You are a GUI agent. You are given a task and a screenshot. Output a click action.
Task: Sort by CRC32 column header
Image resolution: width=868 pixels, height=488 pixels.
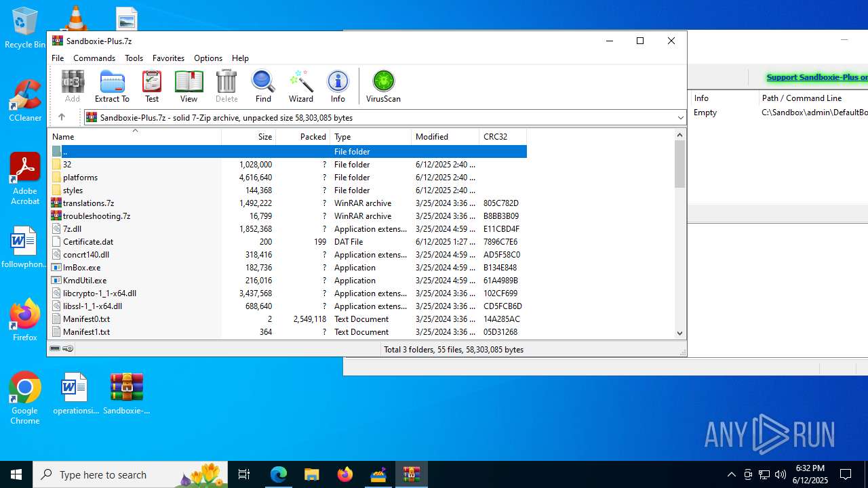503,136
